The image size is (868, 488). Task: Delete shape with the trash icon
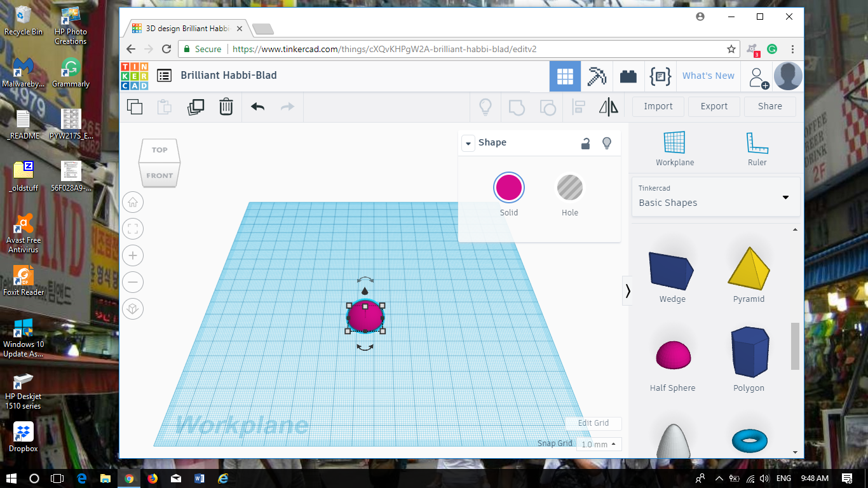[x=226, y=107]
